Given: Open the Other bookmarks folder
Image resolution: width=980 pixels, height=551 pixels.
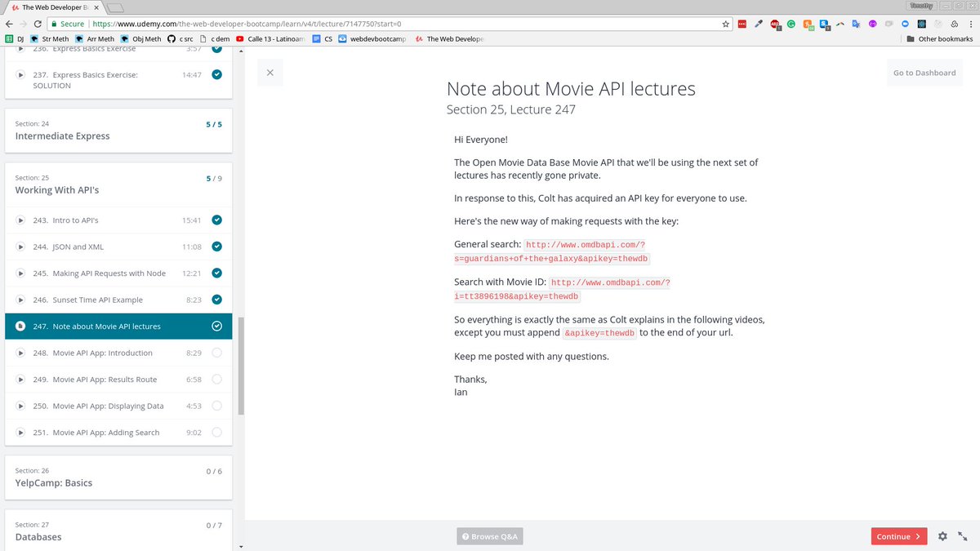Looking at the screenshot, I should (939, 38).
